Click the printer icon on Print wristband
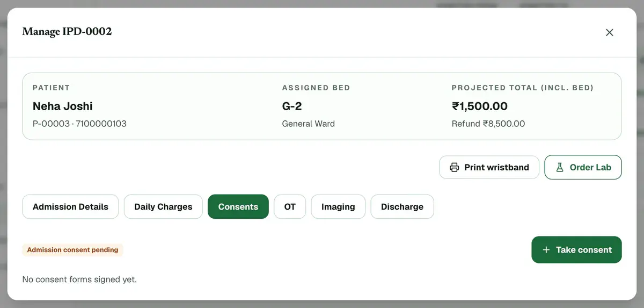 (454, 167)
